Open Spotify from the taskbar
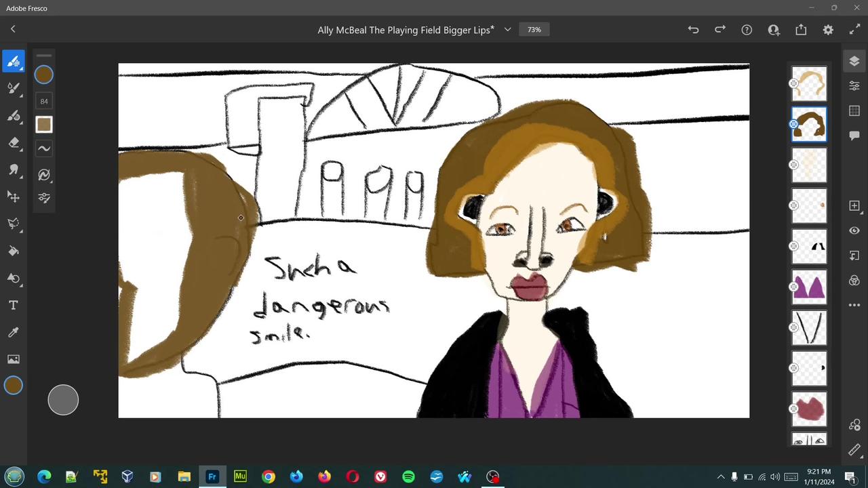The width and height of the screenshot is (868, 488). pyautogui.click(x=408, y=476)
